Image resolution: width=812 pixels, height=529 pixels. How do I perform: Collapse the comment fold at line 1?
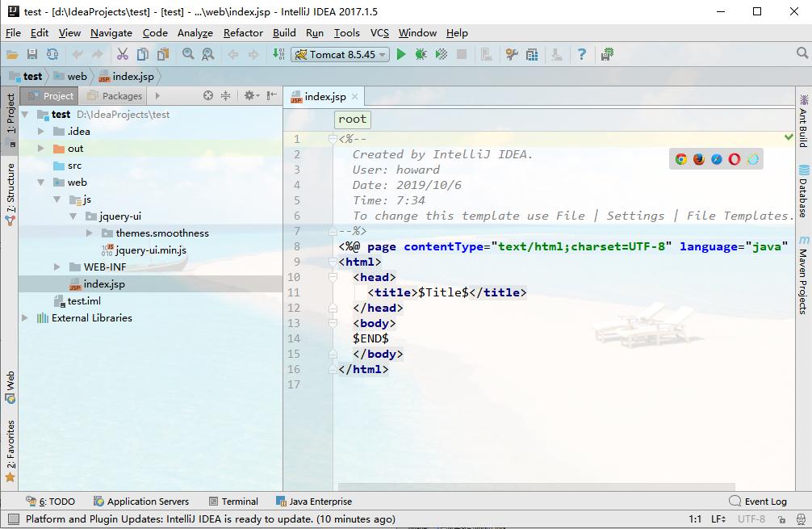pos(332,138)
